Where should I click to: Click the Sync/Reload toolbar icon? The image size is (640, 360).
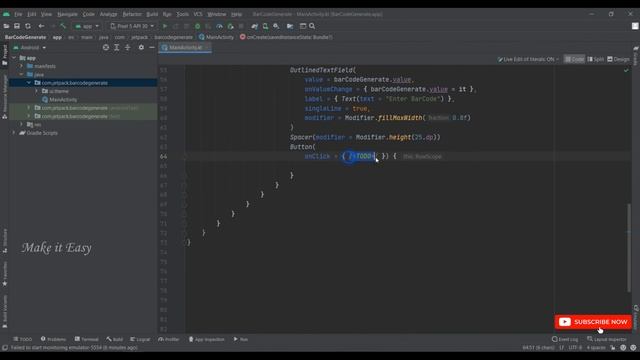28,26
